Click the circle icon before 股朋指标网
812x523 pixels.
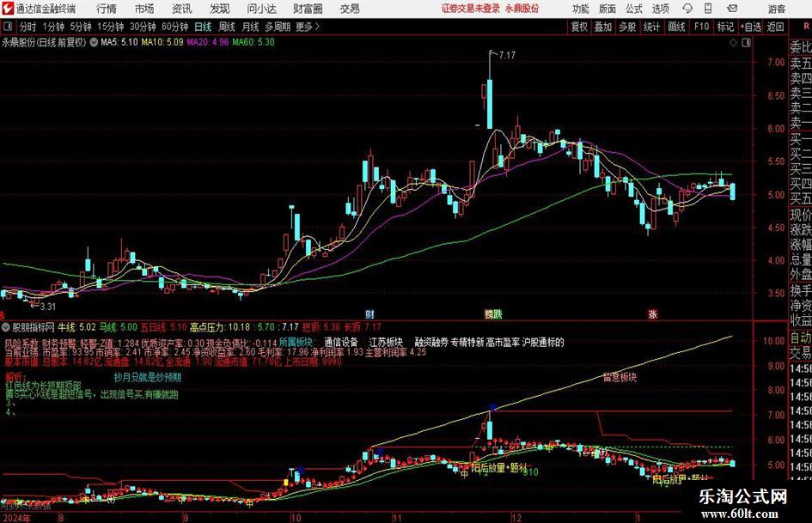tap(6, 327)
